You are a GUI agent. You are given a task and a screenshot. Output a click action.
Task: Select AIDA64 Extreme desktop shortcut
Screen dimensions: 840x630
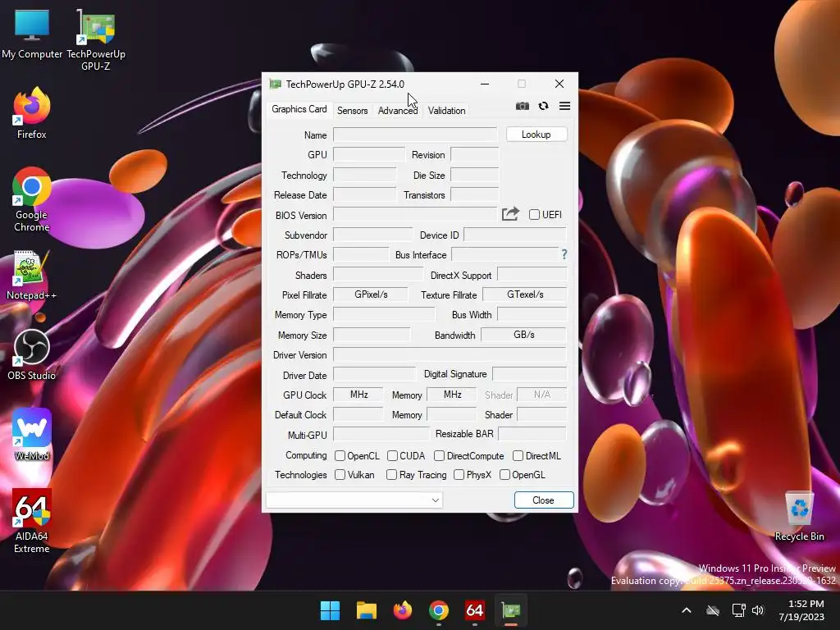tap(32, 521)
